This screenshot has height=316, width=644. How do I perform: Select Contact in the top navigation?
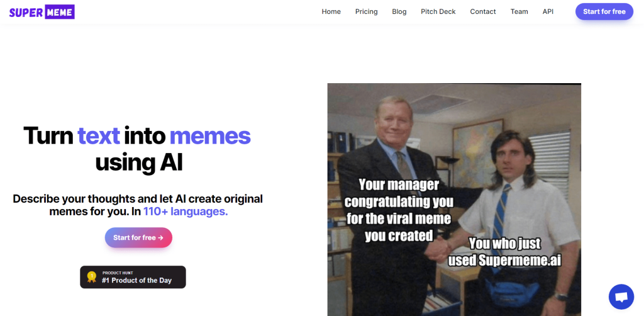(483, 11)
